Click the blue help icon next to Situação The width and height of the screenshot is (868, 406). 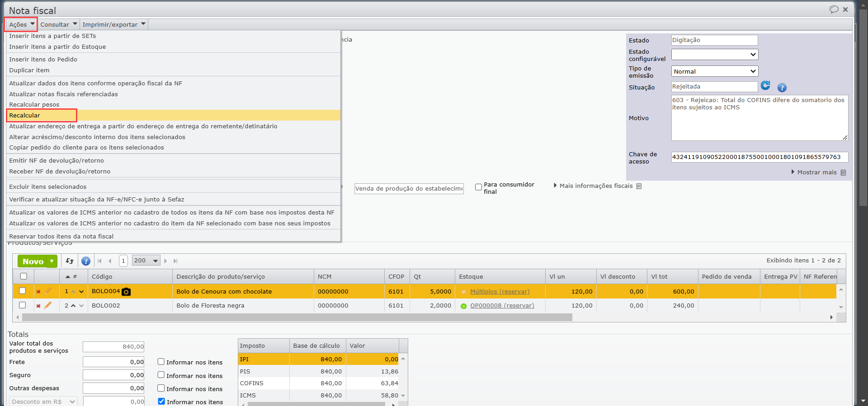(782, 88)
